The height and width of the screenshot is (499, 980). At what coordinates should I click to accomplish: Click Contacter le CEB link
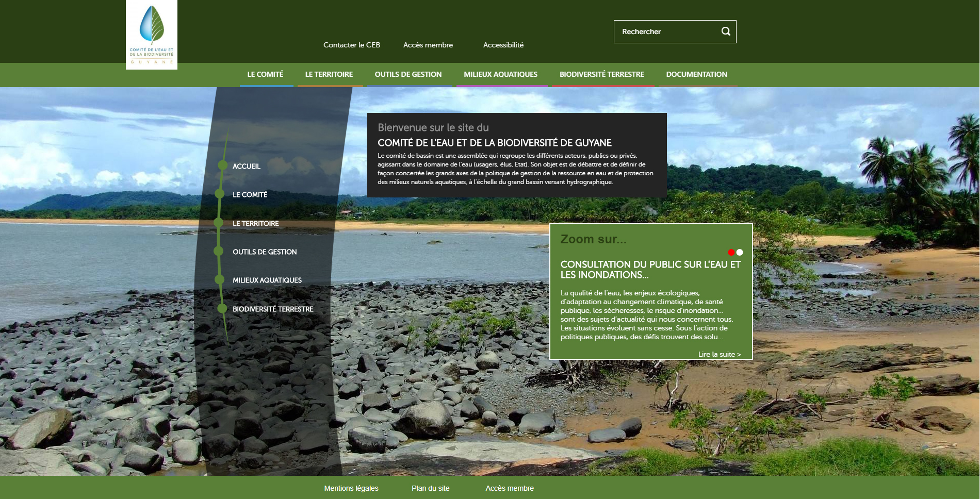(x=352, y=45)
